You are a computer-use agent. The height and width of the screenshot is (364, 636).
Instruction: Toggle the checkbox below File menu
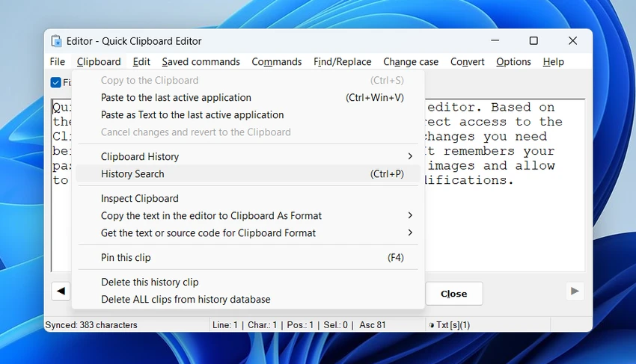(x=56, y=82)
